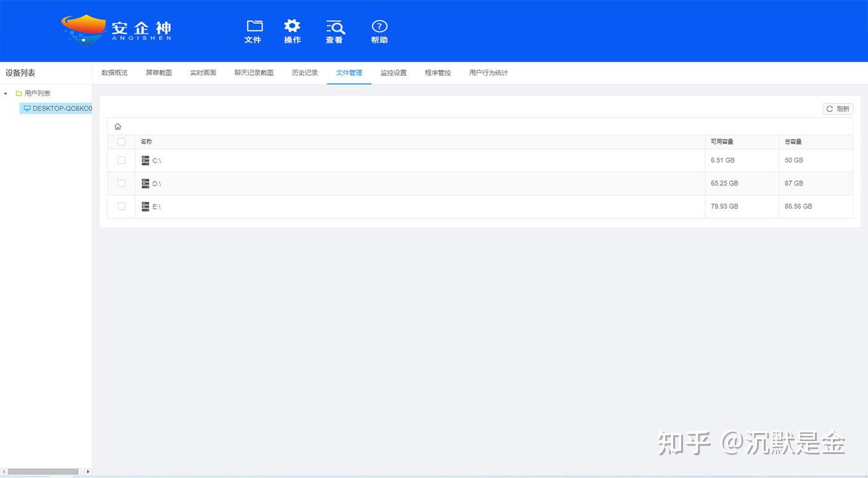Click the 79.93 GB free space value
The image size is (868, 478).
[x=724, y=206]
